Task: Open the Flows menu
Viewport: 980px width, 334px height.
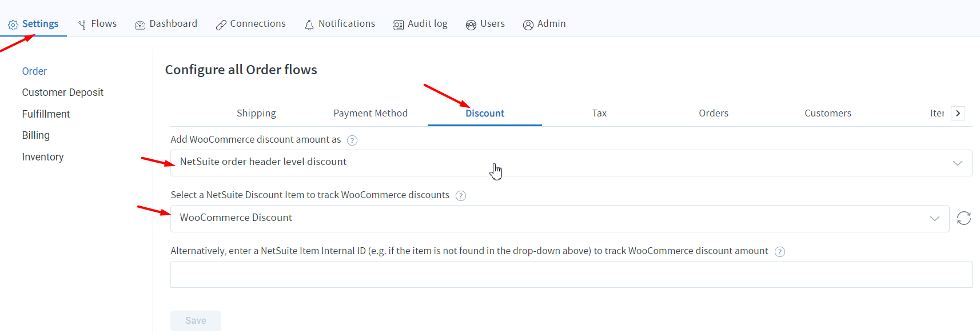Action: tap(97, 24)
